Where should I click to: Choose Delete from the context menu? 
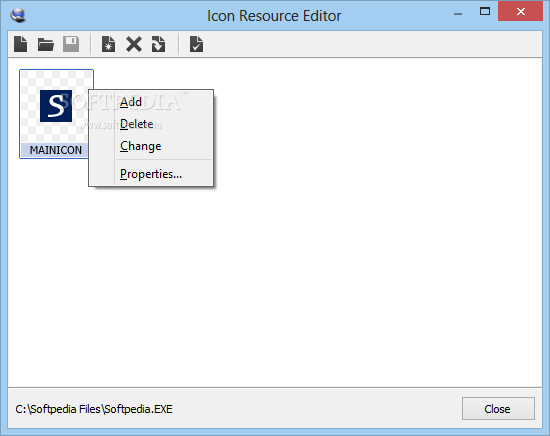[151, 124]
